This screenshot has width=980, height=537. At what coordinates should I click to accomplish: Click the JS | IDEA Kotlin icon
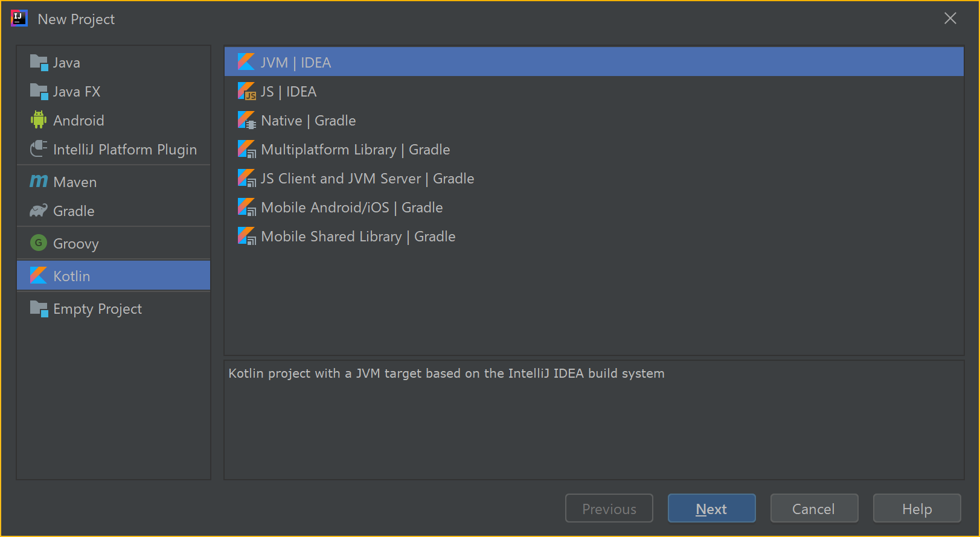(x=246, y=91)
